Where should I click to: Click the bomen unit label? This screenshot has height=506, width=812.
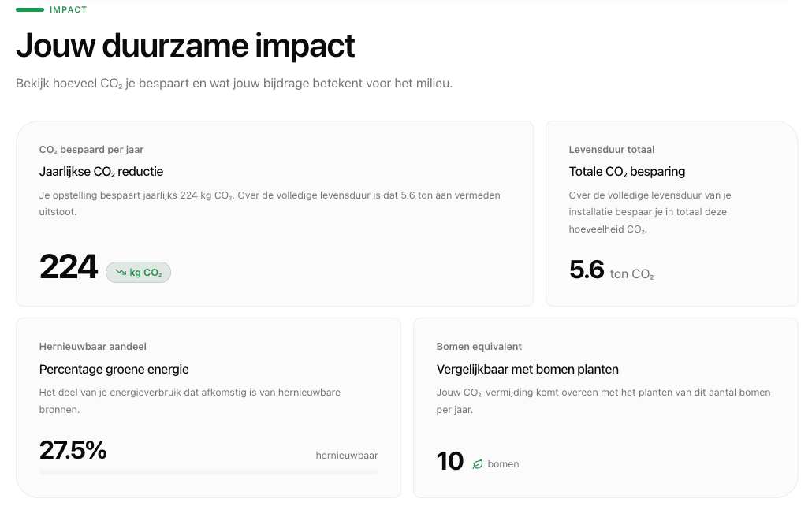click(x=505, y=464)
